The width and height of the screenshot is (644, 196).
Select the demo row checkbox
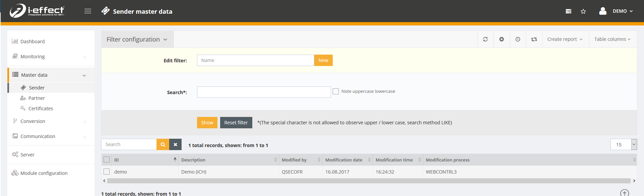[x=107, y=172]
